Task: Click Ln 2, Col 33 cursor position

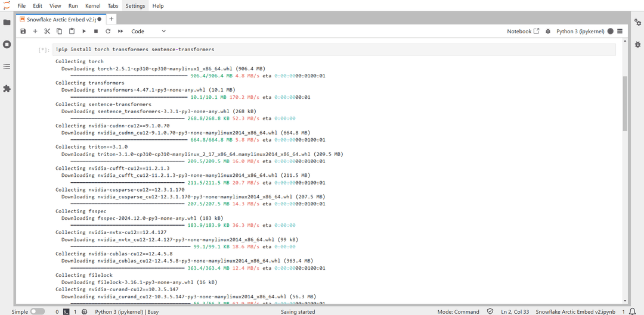Action: pyautogui.click(x=515, y=311)
